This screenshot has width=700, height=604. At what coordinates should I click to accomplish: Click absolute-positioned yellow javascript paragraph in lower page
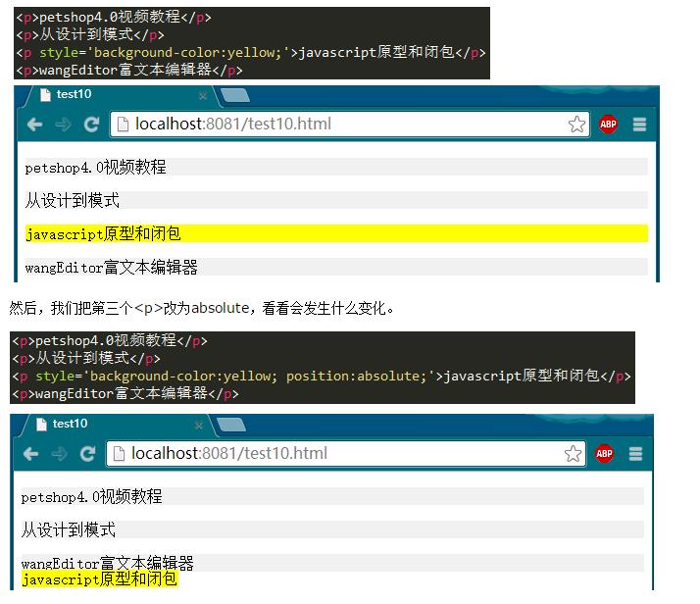click(100, 579)
